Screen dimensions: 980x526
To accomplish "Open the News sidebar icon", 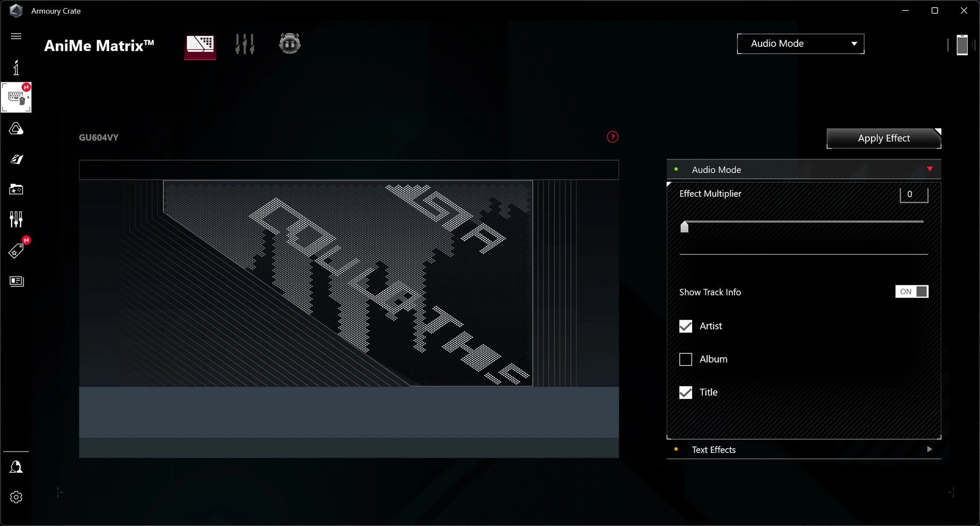I will pos(16,281).
